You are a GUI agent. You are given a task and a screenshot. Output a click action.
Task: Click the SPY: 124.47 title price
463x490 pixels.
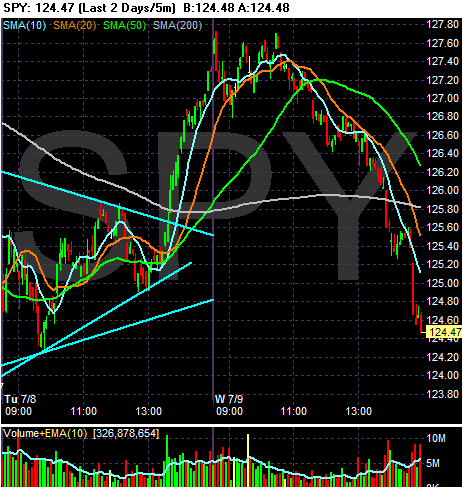click(38, 7)
